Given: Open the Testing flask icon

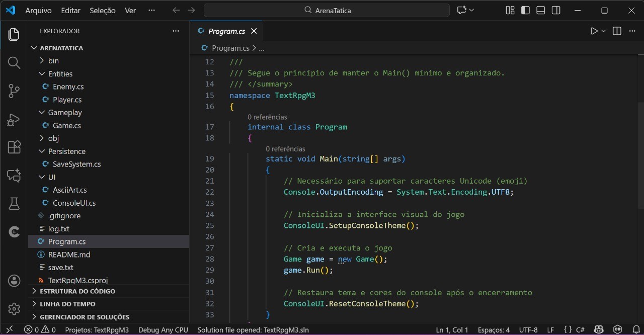Looking at the screenshot, I should coord(14,204).
